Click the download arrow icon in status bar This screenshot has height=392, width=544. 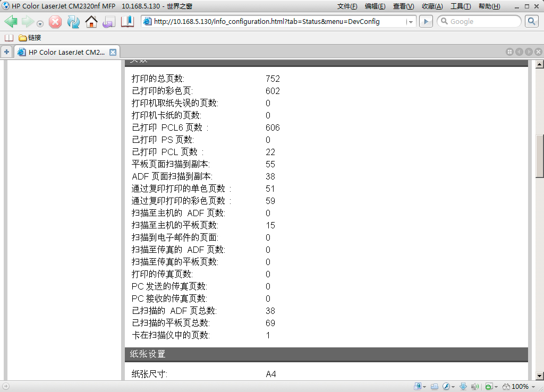pyautogui.click(x=463, y=386)
